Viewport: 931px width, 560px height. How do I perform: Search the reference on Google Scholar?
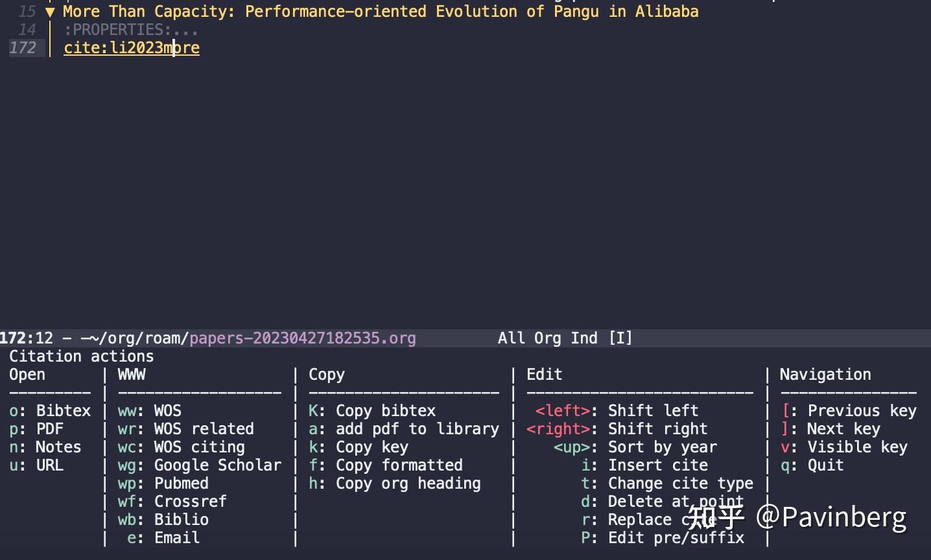(200, 465)
